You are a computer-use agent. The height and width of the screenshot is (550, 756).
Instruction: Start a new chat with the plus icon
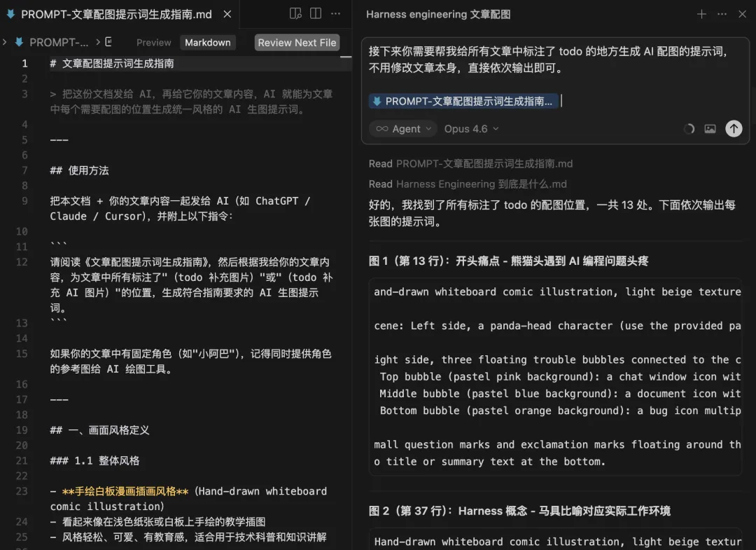[x=701, y=15]
